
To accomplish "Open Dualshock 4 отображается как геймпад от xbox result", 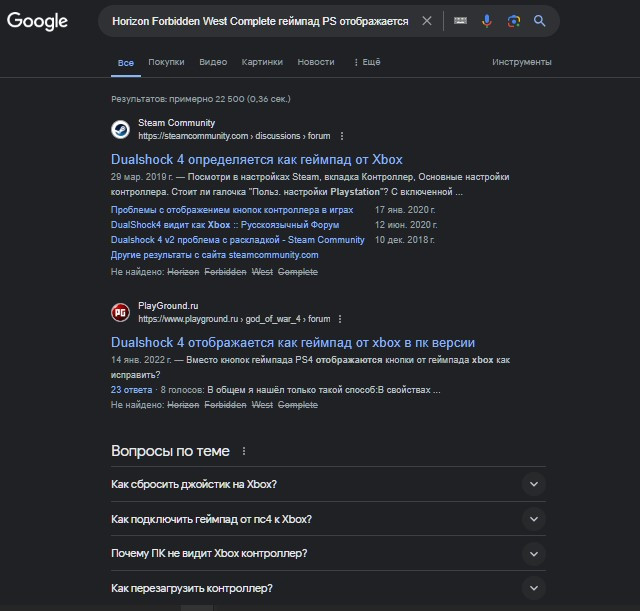I will pyautogui.click(x=293, y=342).
